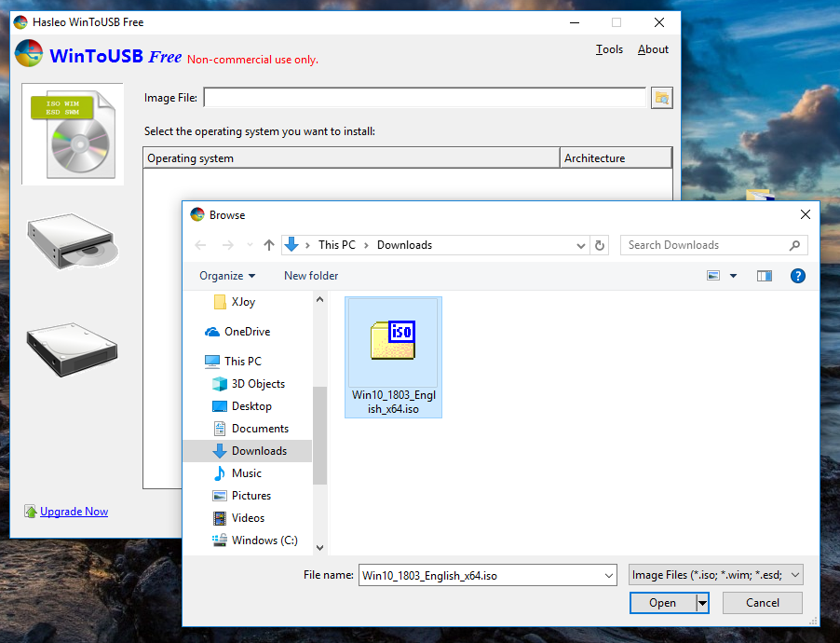Expand the chevron after This PC in path
This screenshot has height=643, width=840.
tap(366, 245)
